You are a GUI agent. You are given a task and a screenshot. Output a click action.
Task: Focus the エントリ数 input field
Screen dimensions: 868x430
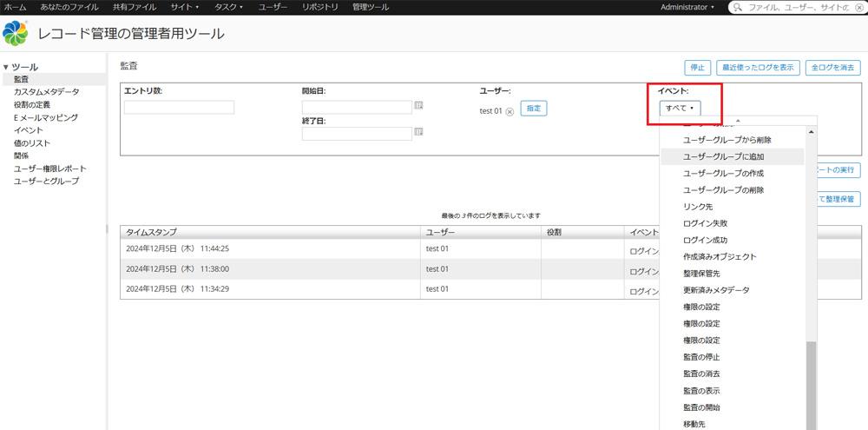click(179, 108)
